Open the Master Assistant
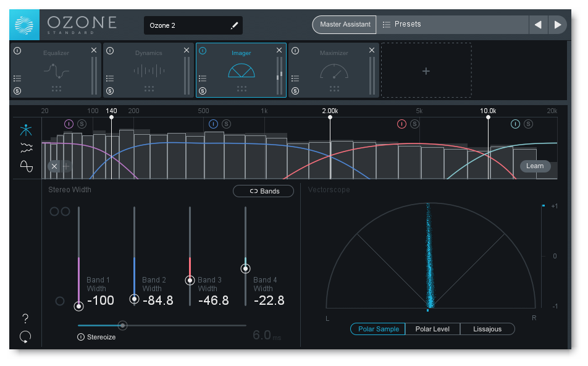 point(345,24)
